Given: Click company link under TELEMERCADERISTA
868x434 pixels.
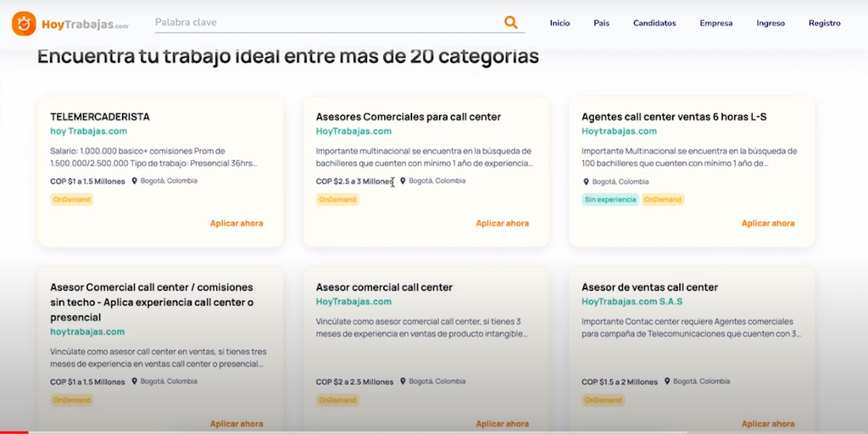Looking at the screenshot, I should tap(88, 131).
